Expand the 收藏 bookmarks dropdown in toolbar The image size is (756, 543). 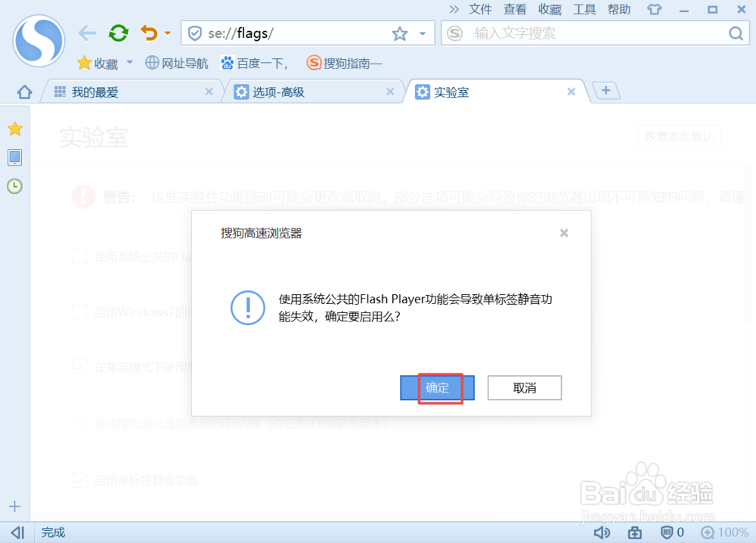[x=129, y=64]
